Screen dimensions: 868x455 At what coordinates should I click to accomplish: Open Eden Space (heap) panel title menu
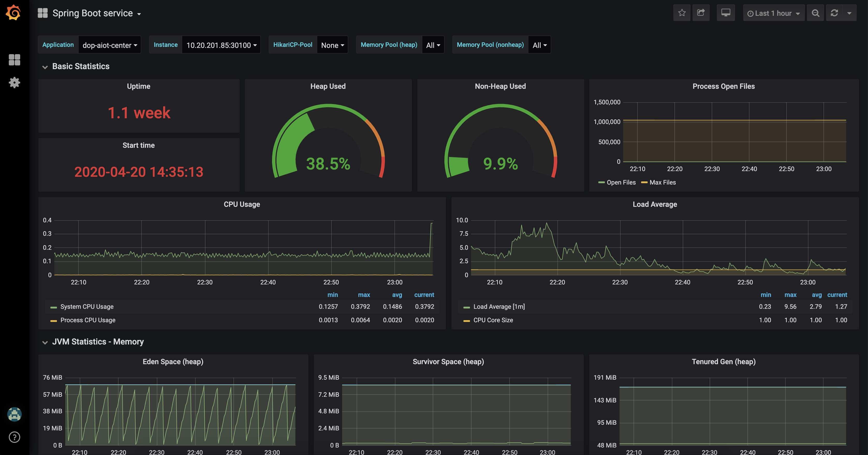click(x=173, y=362)
